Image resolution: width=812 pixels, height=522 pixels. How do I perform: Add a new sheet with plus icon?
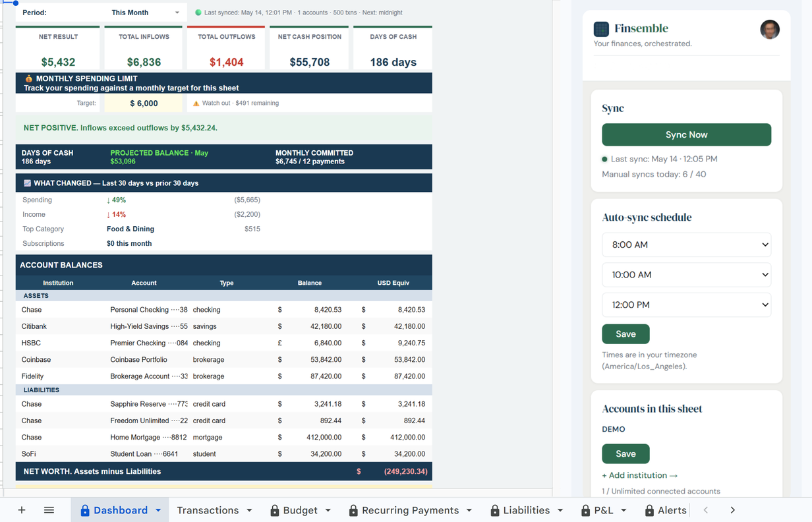(22, 510)
